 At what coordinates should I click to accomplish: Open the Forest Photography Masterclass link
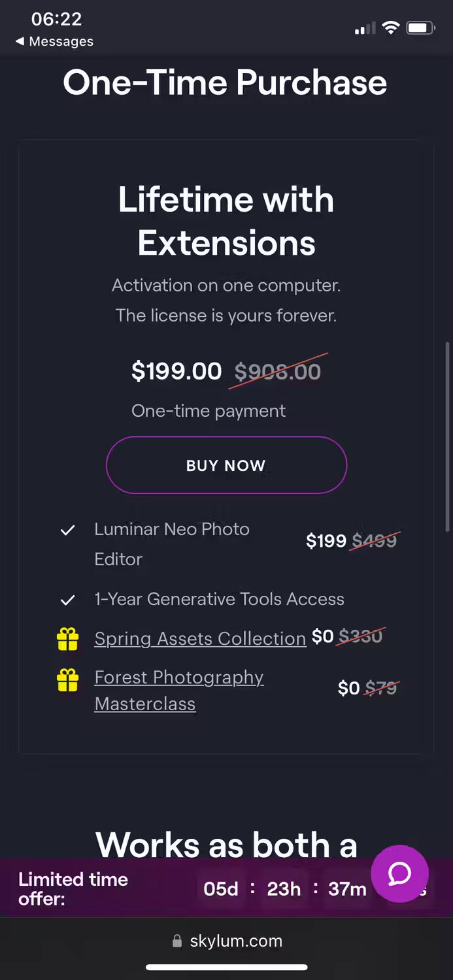(178, 691)
